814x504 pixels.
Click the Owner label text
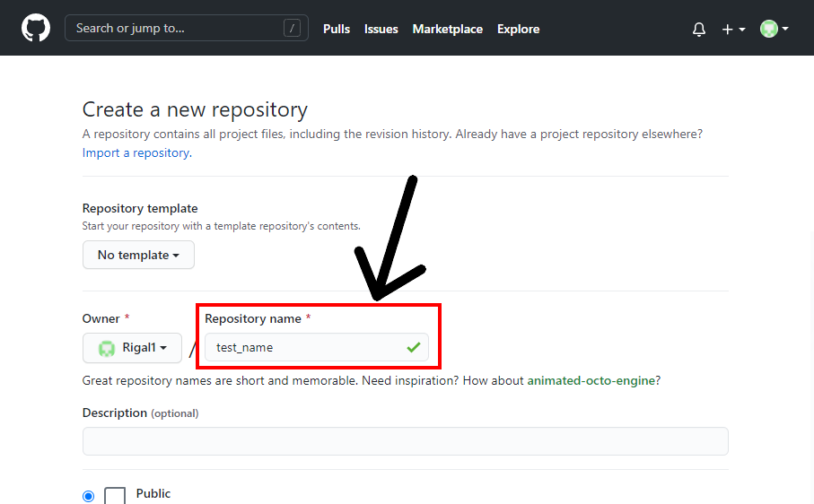101,318
